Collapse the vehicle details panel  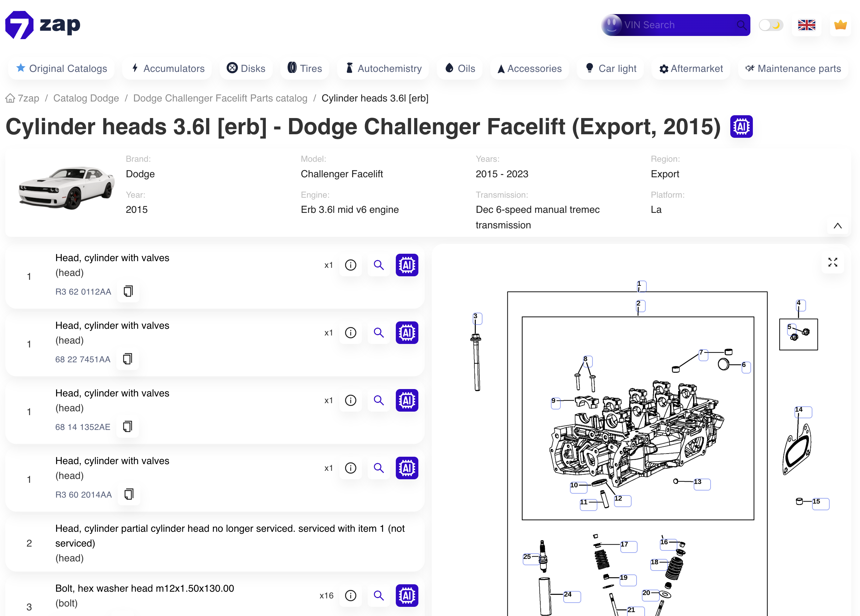point(837,226)
